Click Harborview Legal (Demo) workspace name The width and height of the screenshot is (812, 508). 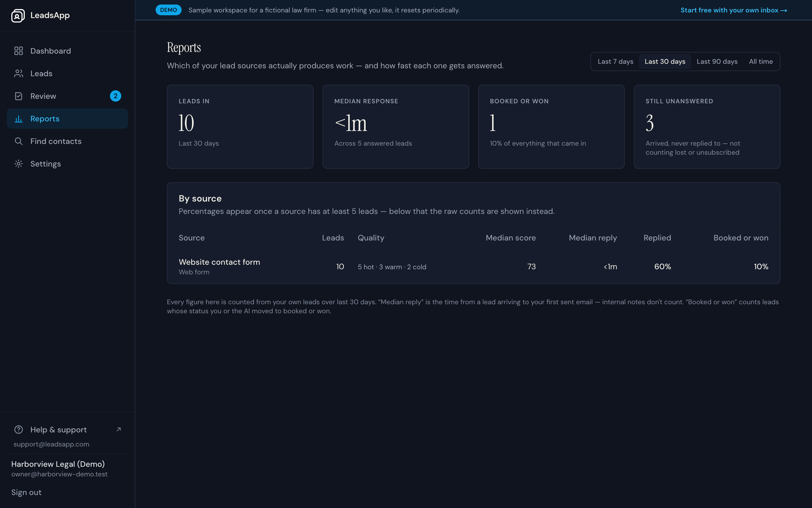[x=58, y=464]
